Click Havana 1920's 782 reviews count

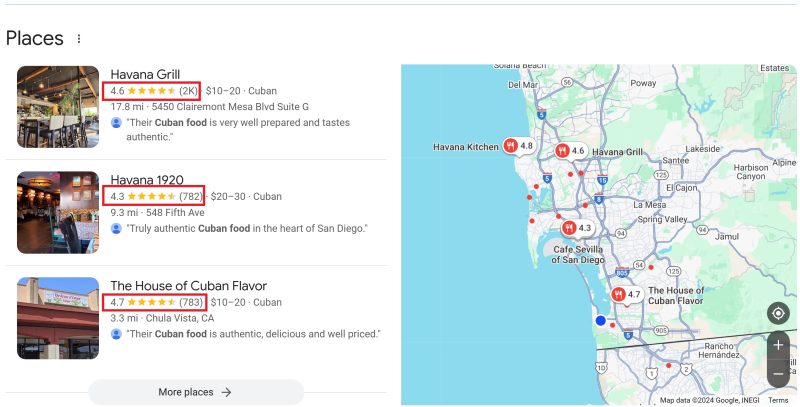point(190,197)
